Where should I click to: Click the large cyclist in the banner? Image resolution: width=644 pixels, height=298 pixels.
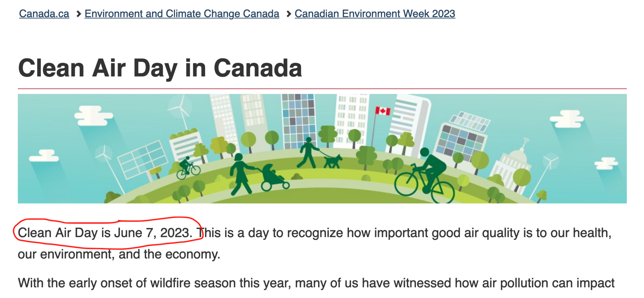point(425,176)
